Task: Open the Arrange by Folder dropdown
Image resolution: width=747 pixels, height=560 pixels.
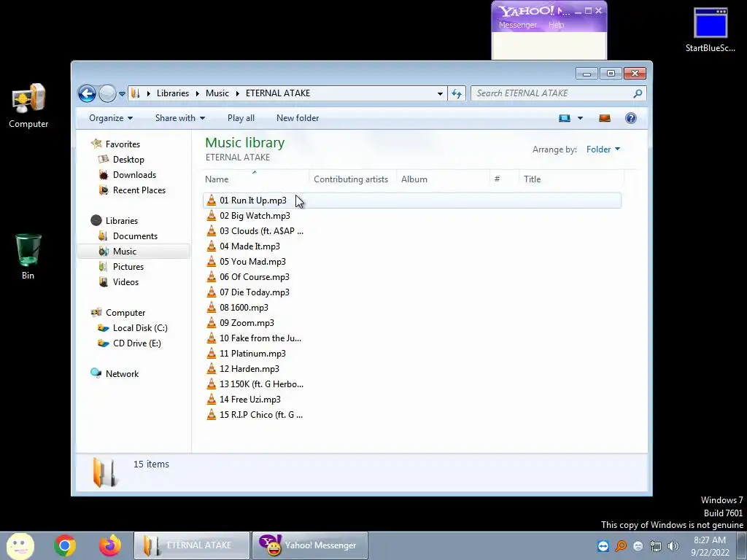Action: [x=603, y=149]
